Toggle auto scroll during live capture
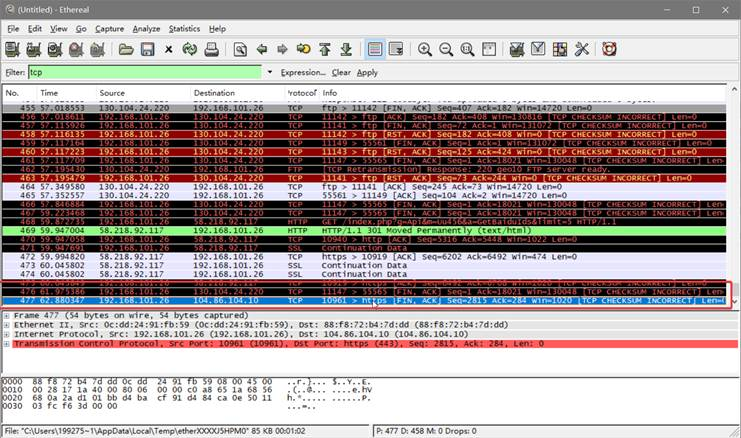The height and width of the screenshot is (438, 741). (x=396, y=49)
